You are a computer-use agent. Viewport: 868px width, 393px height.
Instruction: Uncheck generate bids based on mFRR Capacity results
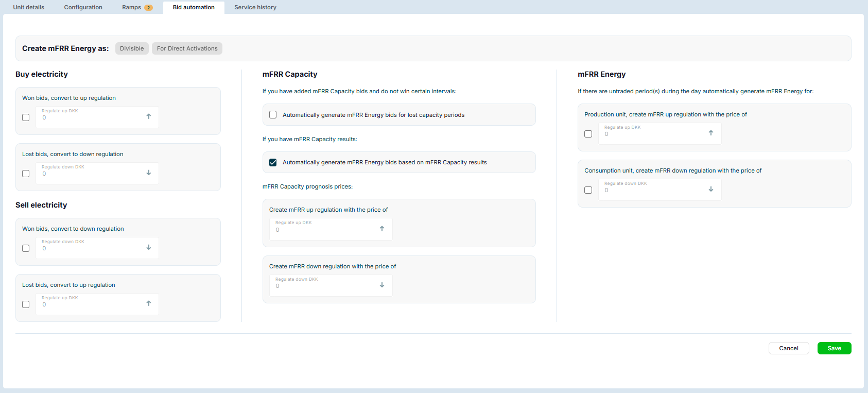click(273, 162)
